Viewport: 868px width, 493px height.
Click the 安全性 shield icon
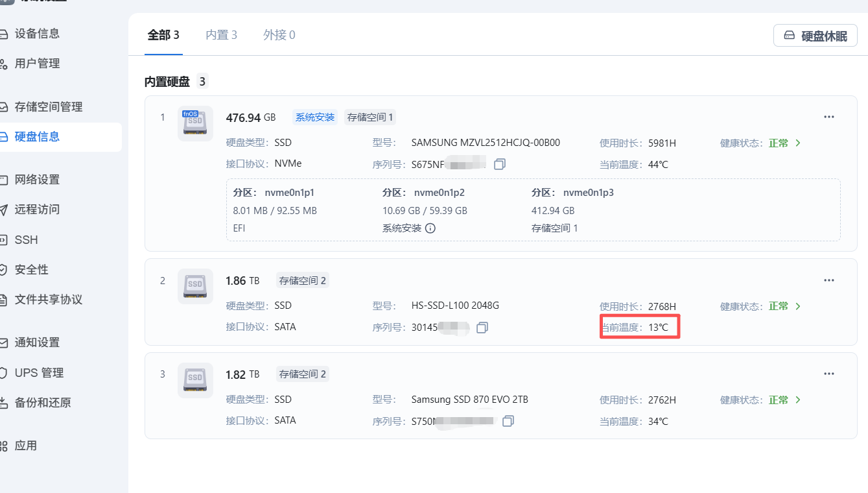pos(3,270)
